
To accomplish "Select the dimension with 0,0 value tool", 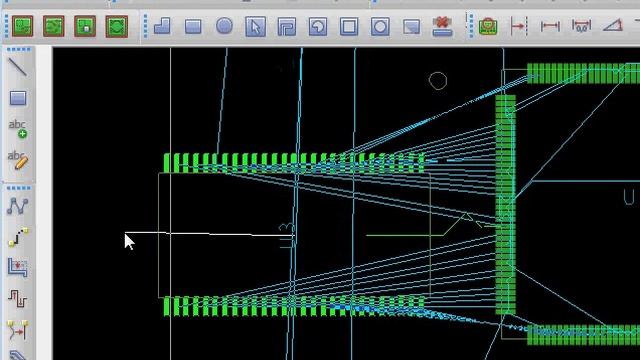I will pos(581,27).
